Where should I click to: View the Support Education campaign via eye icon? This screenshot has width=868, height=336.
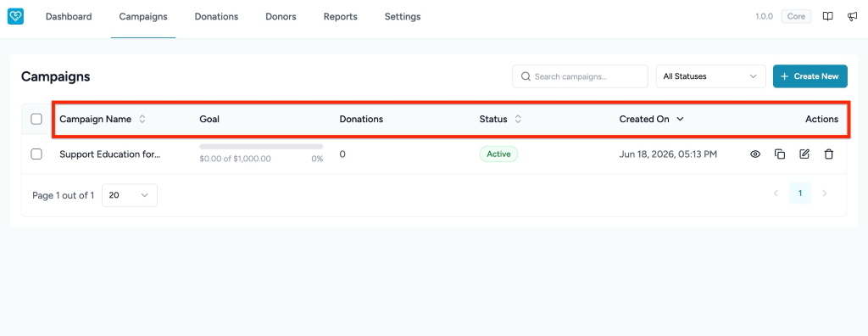[755, 154]
